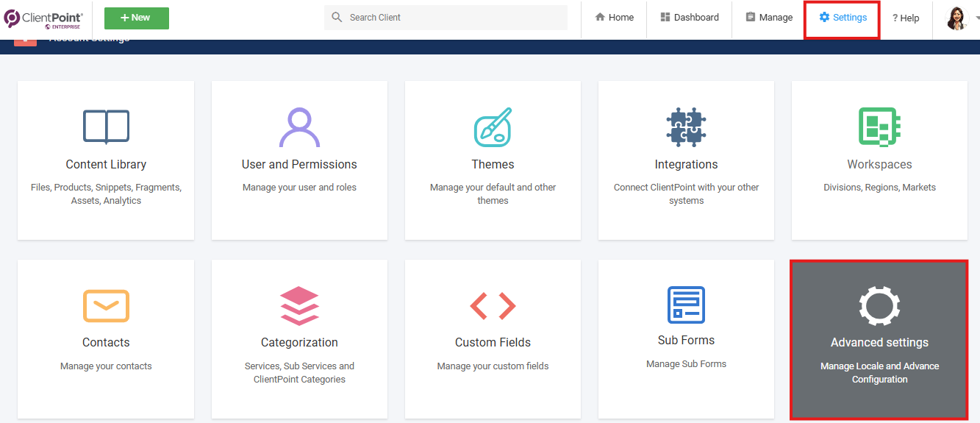
Task: Open the Help menu item
Action: click(x=906, y=18)
